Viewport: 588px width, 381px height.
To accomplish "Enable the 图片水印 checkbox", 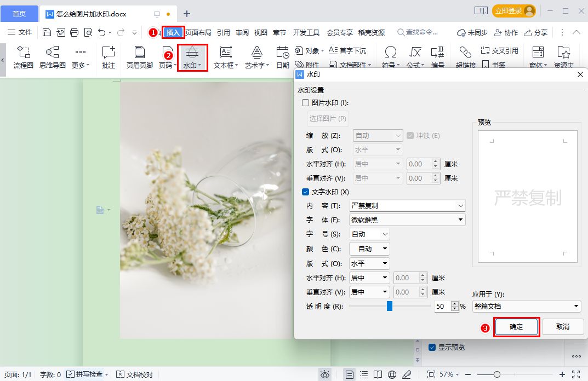I will (x=305, y=103).
